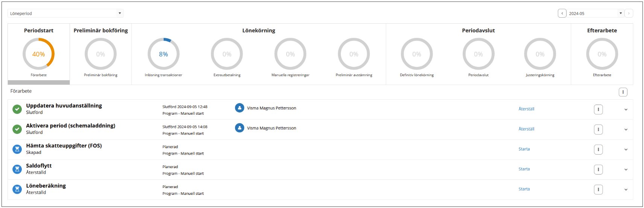Open the Förarbete section three-dot menu

pos(623,92)
